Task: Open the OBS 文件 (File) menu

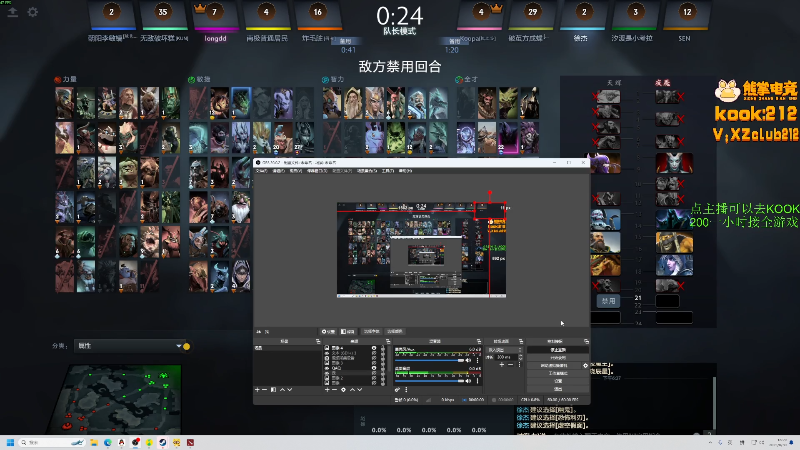Action: click(x=261, y=170)
